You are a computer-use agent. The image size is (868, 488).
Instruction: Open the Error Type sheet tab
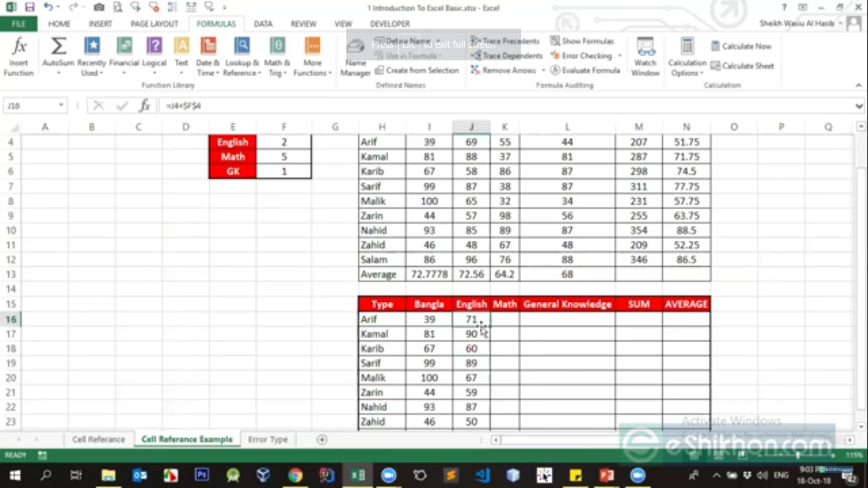click(x=268, y=440)
